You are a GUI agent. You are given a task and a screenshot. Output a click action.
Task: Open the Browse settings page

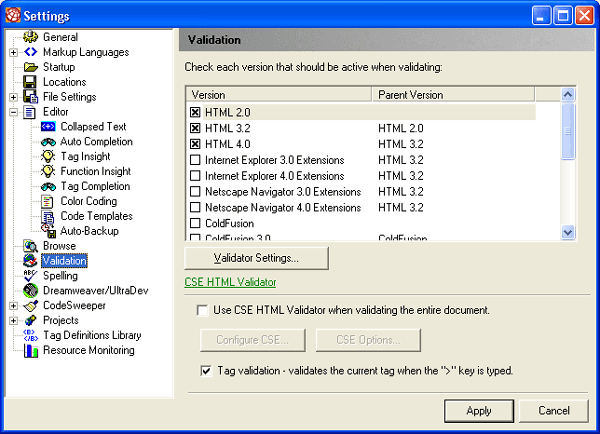click(59, 246)
